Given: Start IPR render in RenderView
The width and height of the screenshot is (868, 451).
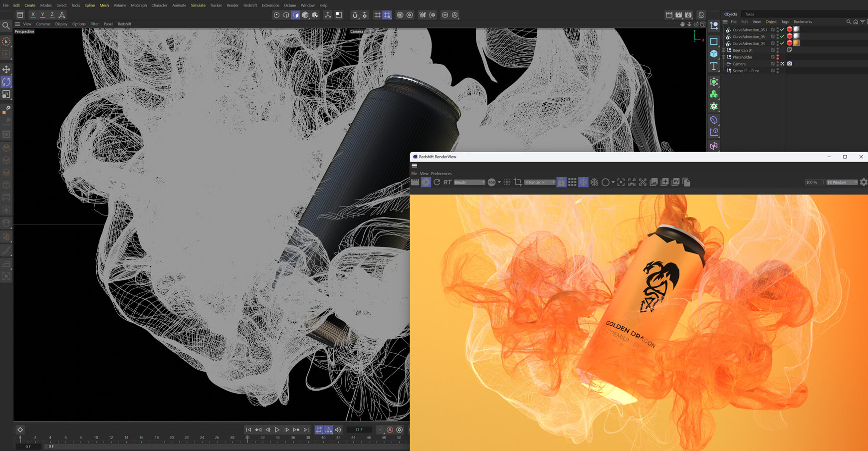Looking at the screenshot, I should [x=426, y=183].
